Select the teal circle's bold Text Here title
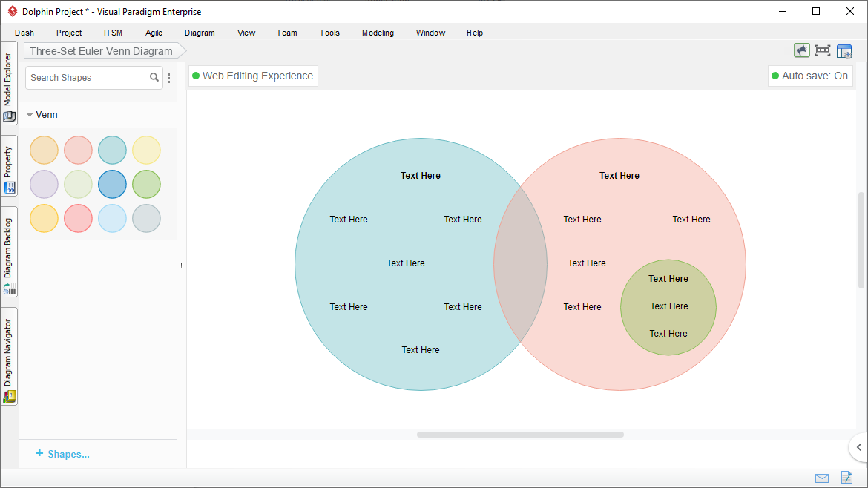This screenshot has width=868, height=488. pos(421,175)
